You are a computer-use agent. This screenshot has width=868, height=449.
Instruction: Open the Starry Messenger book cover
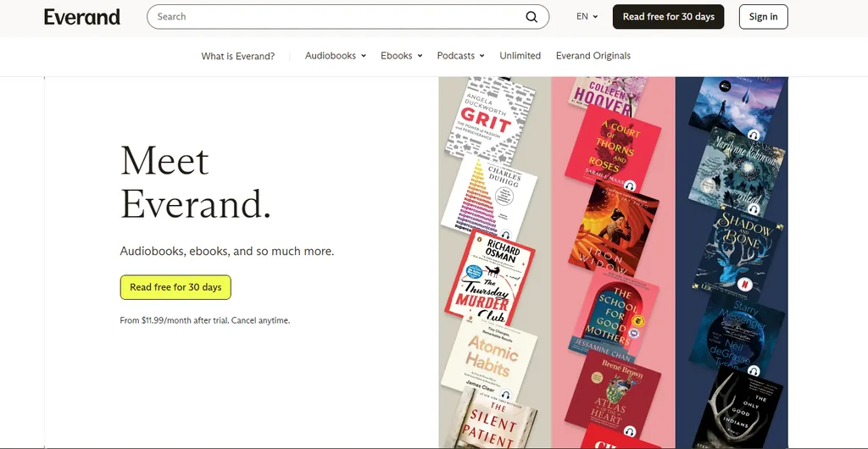point(737,335)
